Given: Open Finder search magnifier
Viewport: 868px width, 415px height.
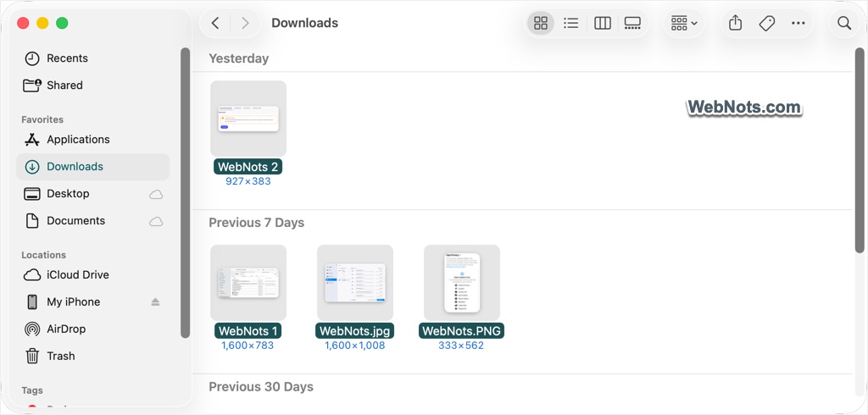Looking at the screenshot, I should click(844, 23).
